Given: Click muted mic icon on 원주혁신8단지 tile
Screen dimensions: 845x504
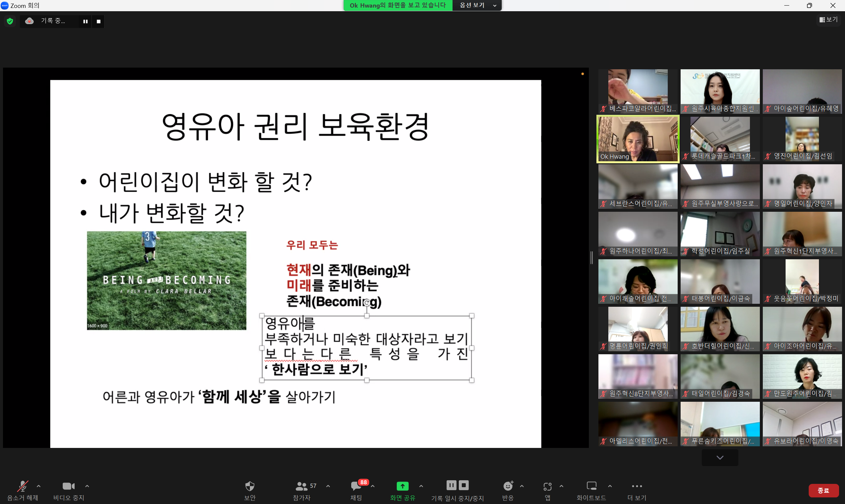Looking at the screenshot, I should 603,394.
